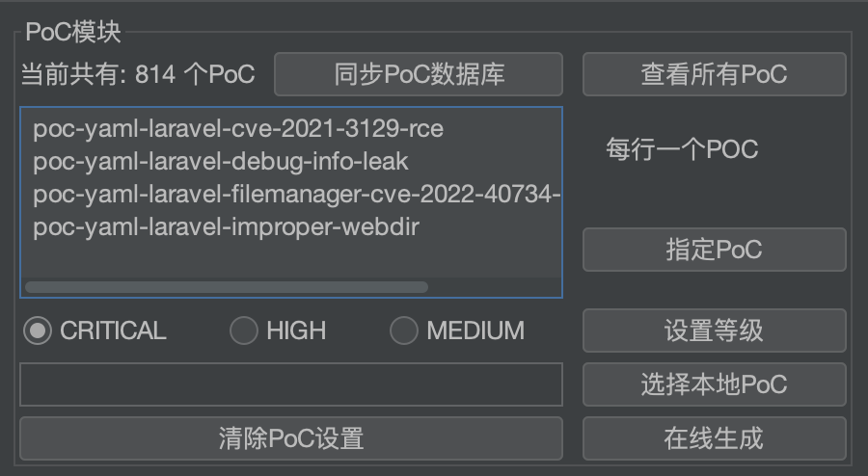
Task: Select the MEDIUM severity radio button
Action: (x=403, y=331)
